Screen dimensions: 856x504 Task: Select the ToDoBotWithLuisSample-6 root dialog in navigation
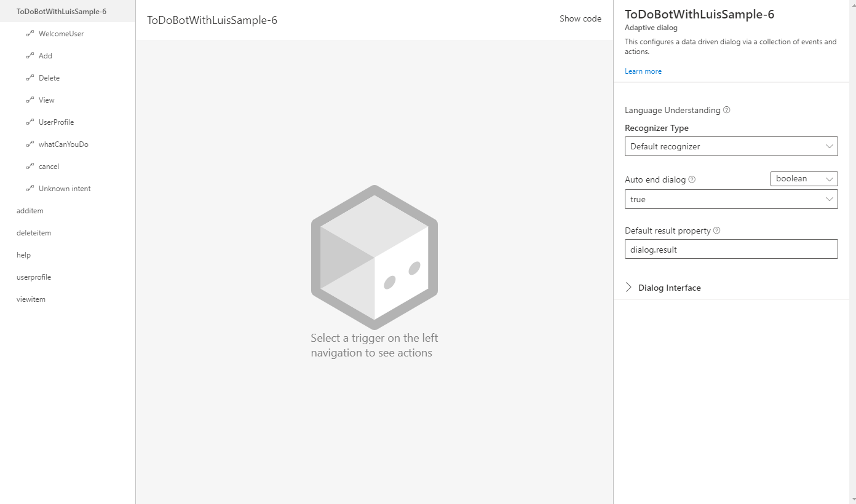point(68,11)
